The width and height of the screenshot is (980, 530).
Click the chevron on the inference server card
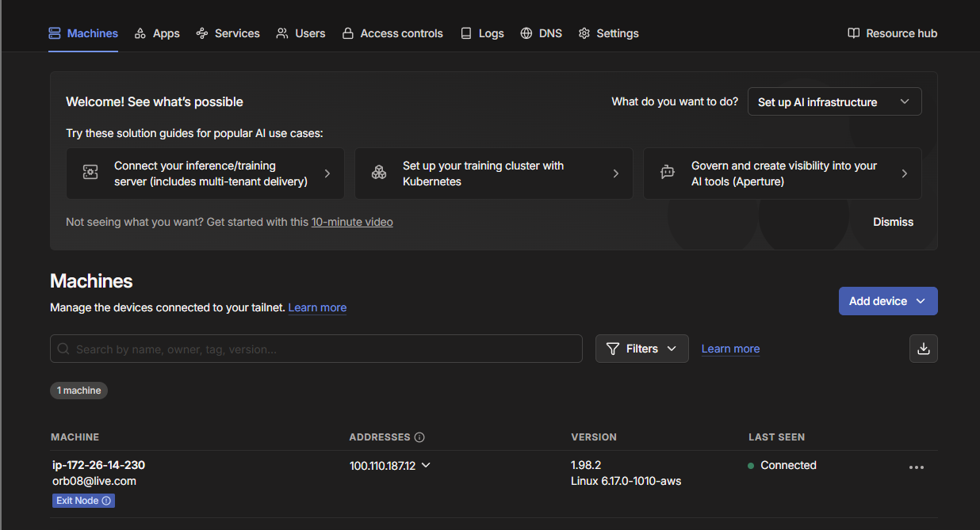[x=327, y=173]
